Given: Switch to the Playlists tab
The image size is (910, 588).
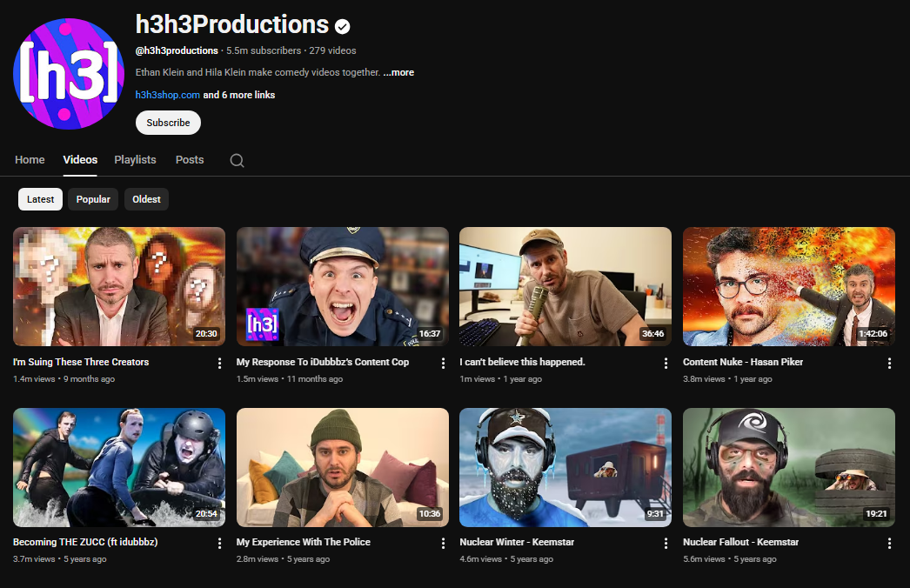Looking at the screenshot, I should point(135,160).
